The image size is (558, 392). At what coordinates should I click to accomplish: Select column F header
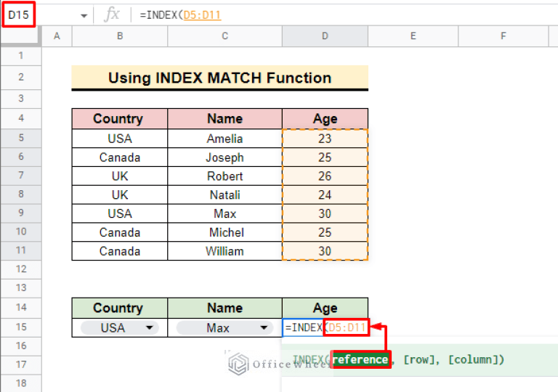[503, 36]
